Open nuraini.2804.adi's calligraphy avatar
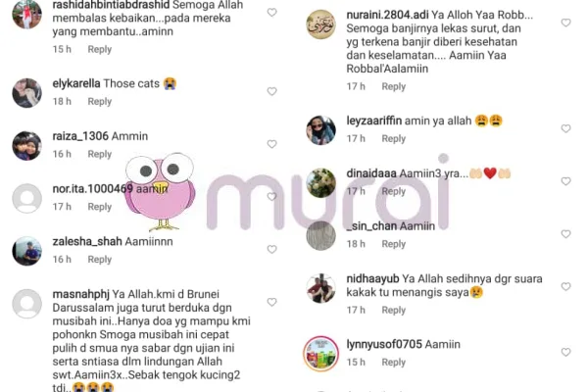The height and width of the screenshot is (392, 588). [x=321, y=24]
